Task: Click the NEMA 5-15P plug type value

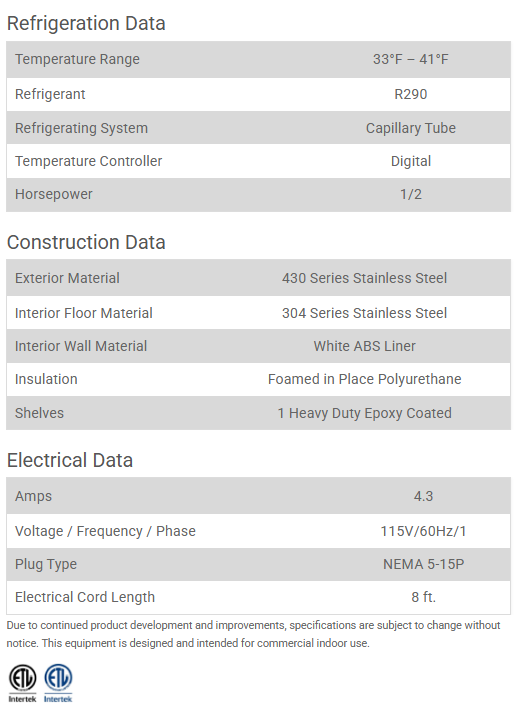Action: 423,564
